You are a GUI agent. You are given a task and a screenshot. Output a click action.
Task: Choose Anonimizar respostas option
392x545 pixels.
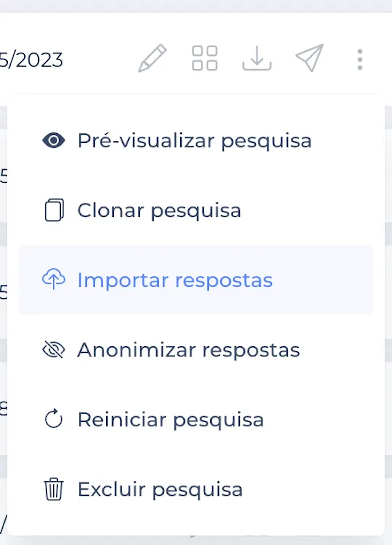(x=188, y=350)
